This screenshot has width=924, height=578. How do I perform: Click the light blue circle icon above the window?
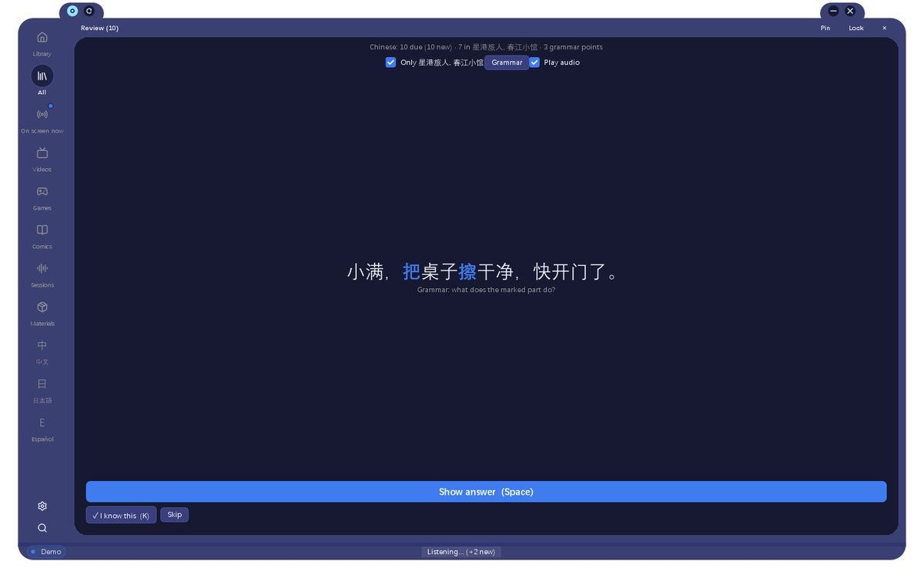pos(72,11)
